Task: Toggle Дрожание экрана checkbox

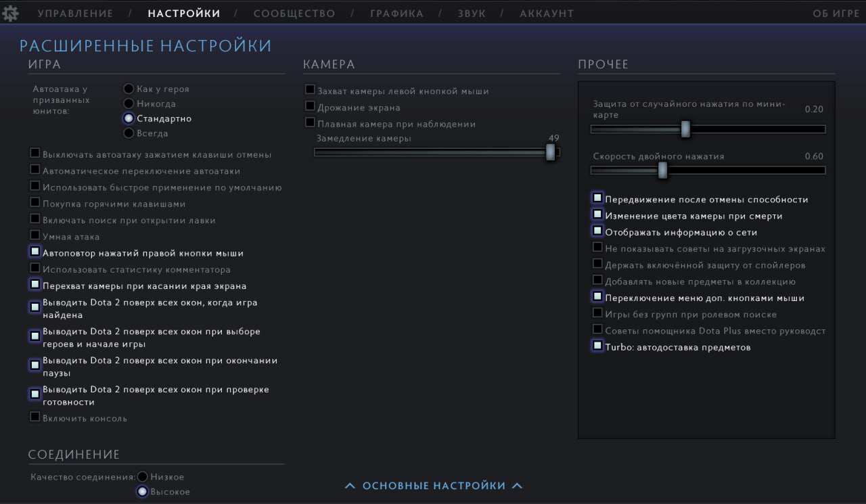Action: coord(310,107)
